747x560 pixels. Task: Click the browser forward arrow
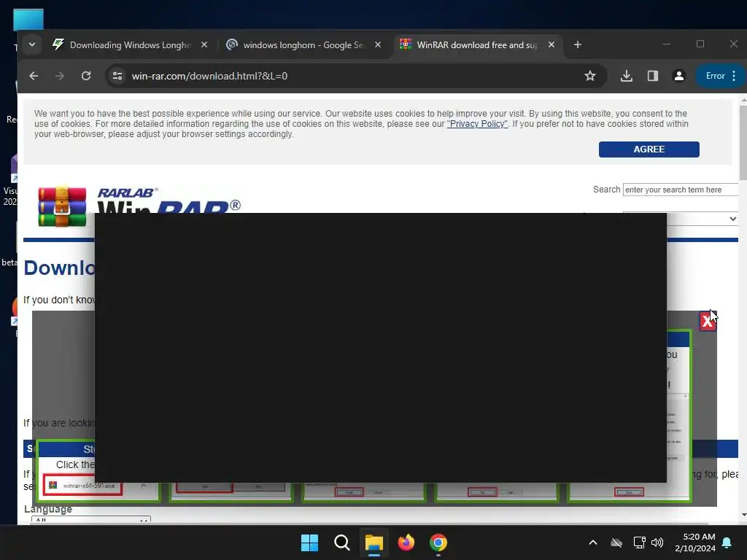(60, 76)
